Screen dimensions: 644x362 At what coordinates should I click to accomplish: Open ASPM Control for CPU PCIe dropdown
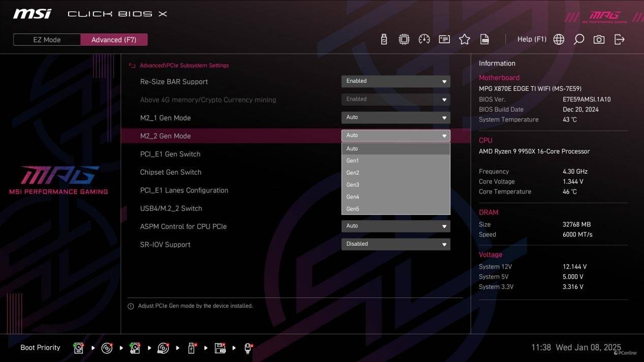(x=395, y=226)
